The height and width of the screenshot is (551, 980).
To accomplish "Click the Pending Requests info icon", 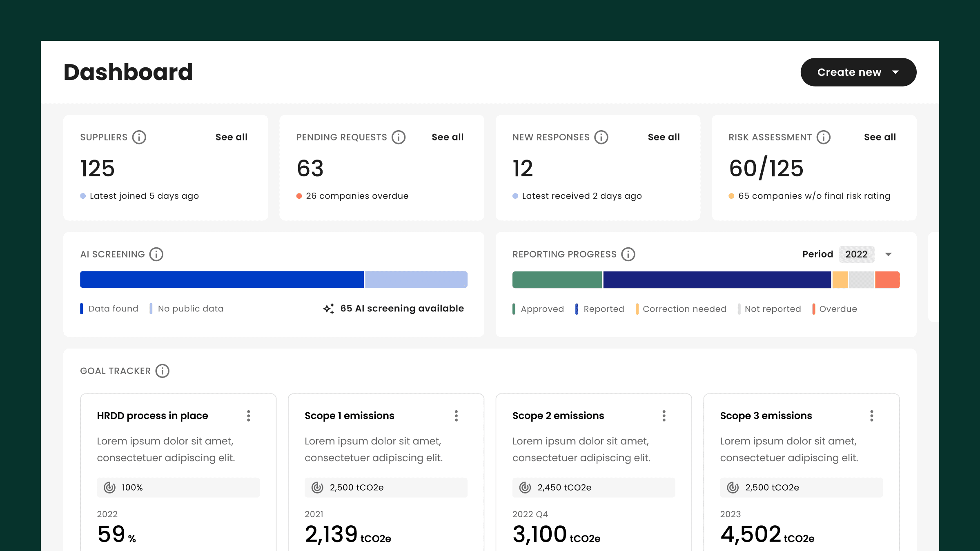I will [x=399, y=137].
